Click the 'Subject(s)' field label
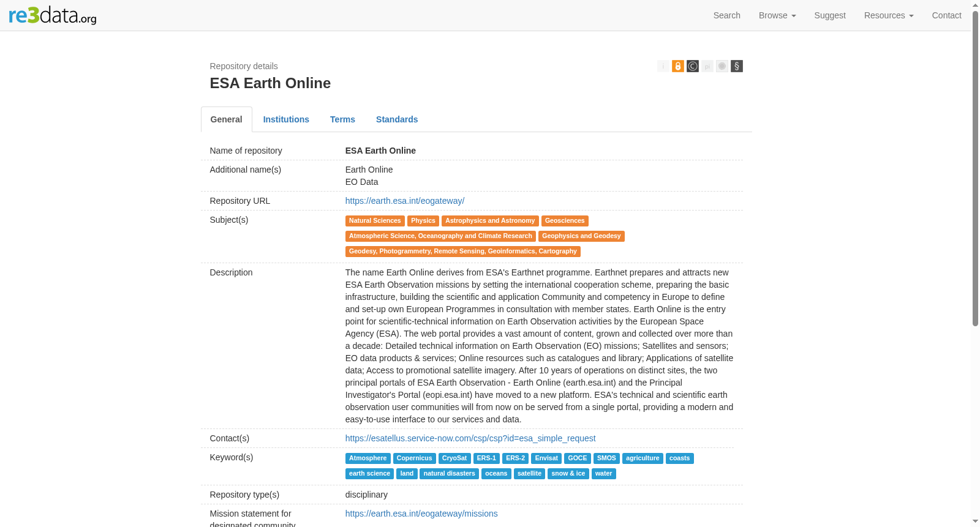 (x=229, y=220)
